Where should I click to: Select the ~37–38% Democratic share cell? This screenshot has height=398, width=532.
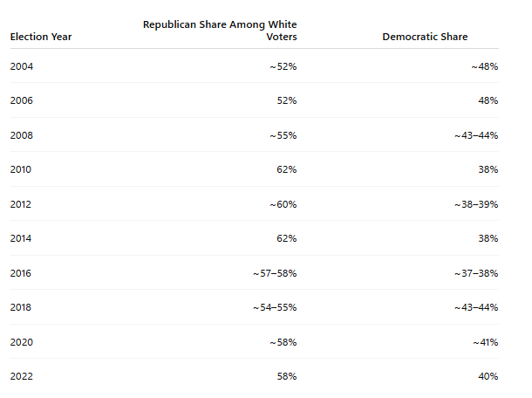pyautogui.click(x=476, y=273)
